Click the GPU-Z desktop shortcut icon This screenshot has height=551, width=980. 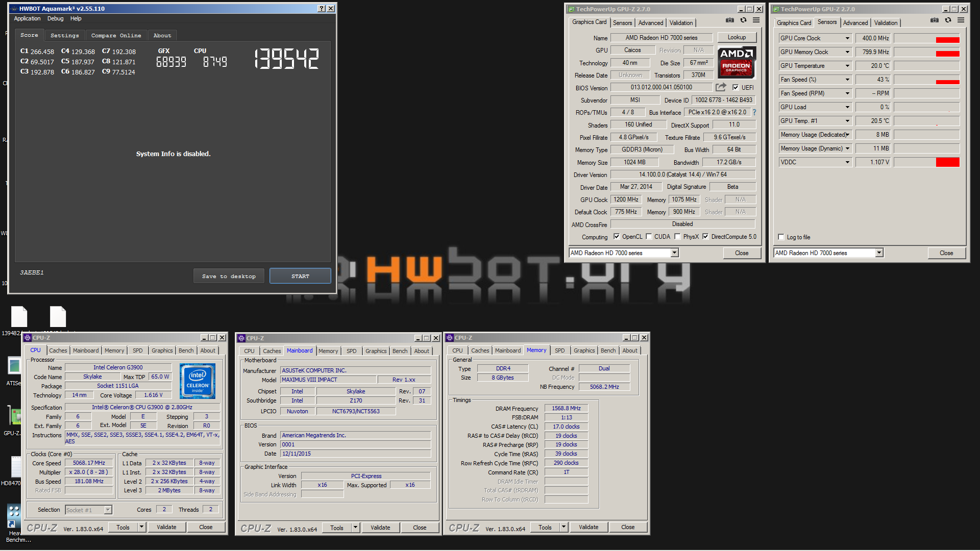click(14, 416)
